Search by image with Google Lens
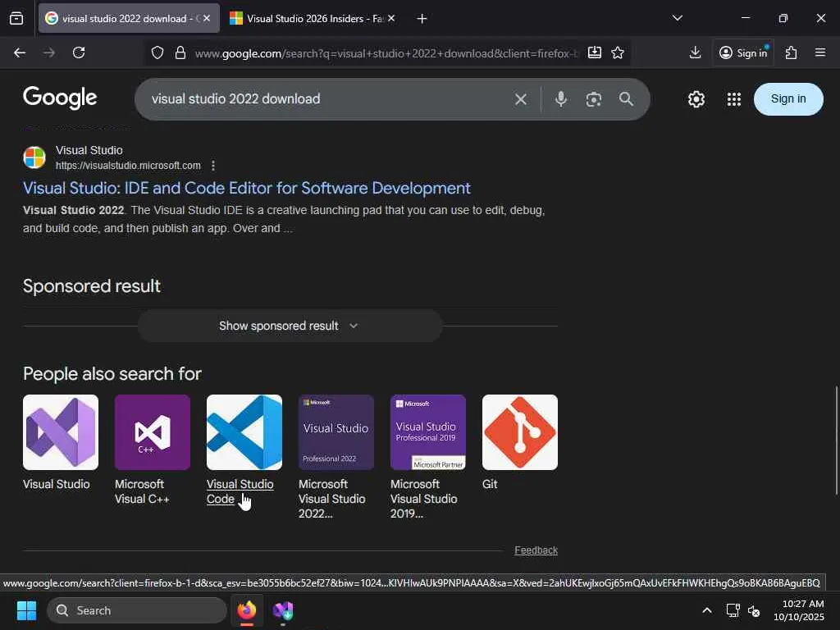The height and width of the screenshot is (630, 840). [594, 99]
